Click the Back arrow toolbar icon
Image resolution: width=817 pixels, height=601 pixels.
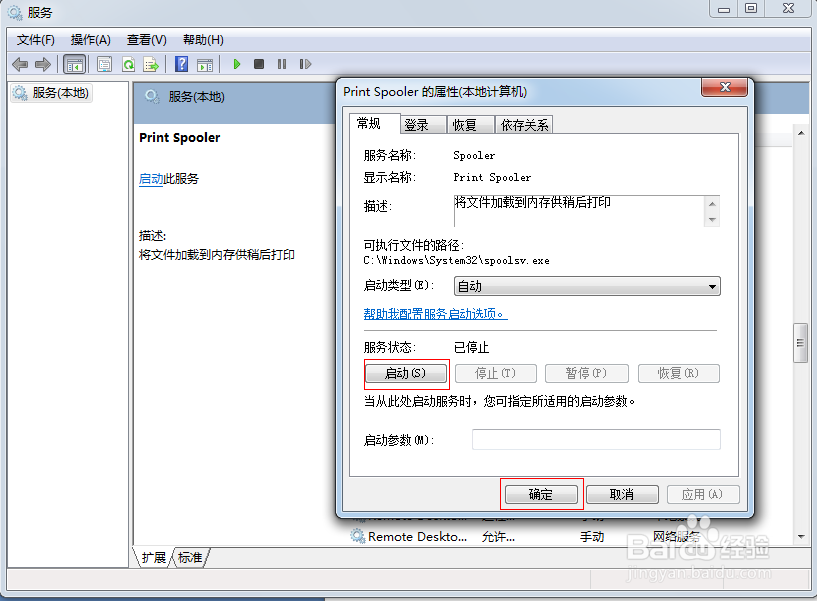[20, 64]
